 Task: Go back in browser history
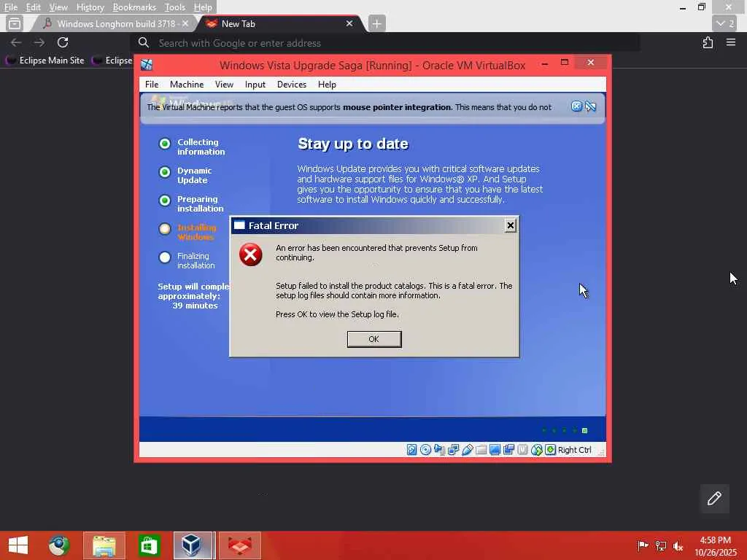click(16, 42)
